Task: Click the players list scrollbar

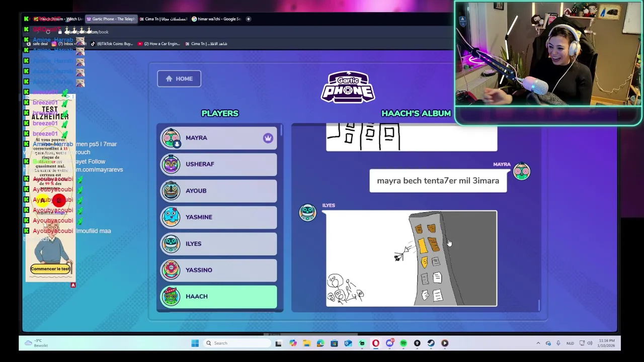Action: pos(281,130)
